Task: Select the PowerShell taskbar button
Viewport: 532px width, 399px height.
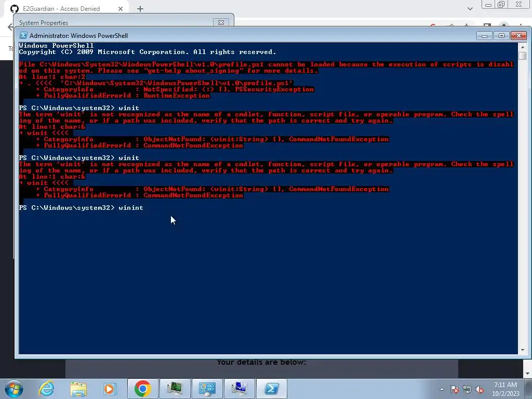Action: pos(271,389)
